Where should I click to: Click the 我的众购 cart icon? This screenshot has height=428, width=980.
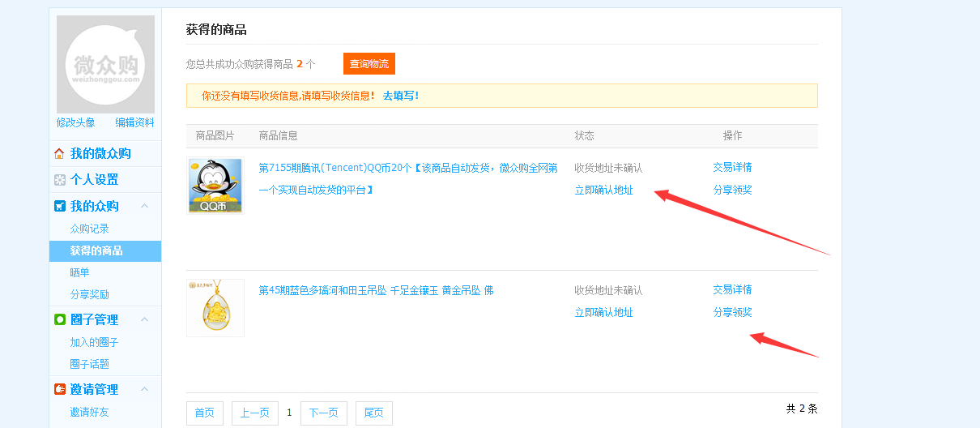coord(59,206)
